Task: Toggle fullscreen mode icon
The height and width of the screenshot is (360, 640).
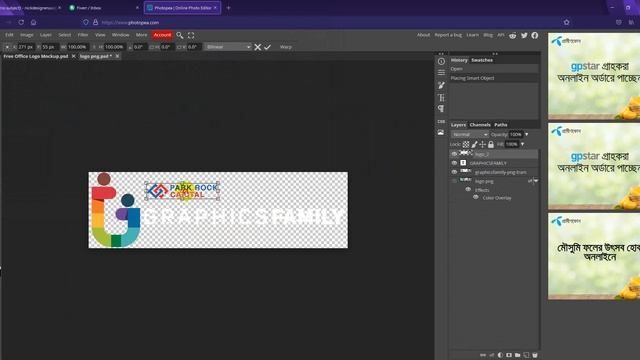Action: pyautogui.click(x=191, y=36)
